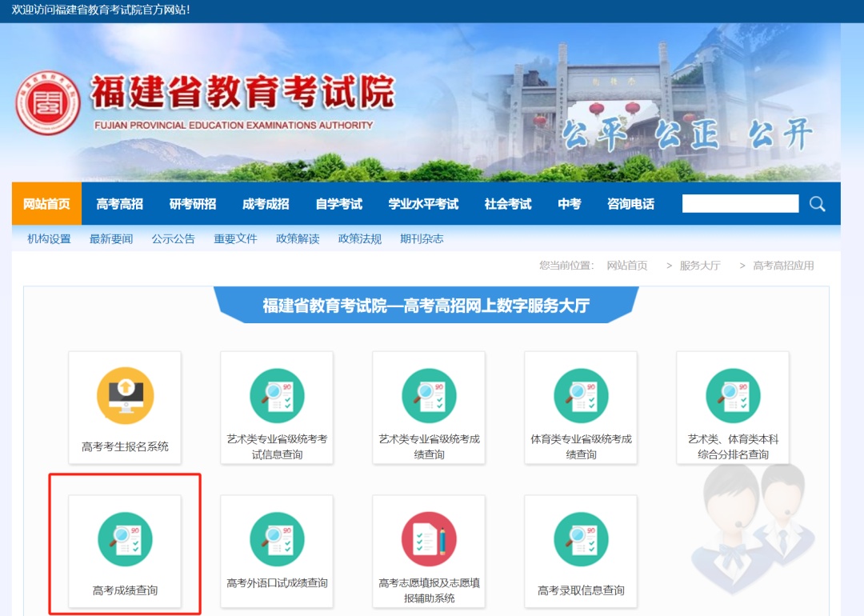The height and width of the screenshot is (616, 864).
Task: Open the 艺术类专业省级统考成绩查询 icon
Action: (428, 394)
